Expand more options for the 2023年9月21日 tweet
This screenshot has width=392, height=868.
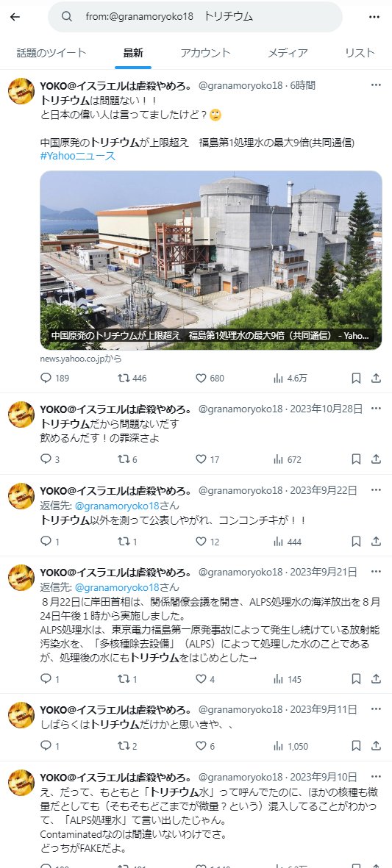coord(376,571)
